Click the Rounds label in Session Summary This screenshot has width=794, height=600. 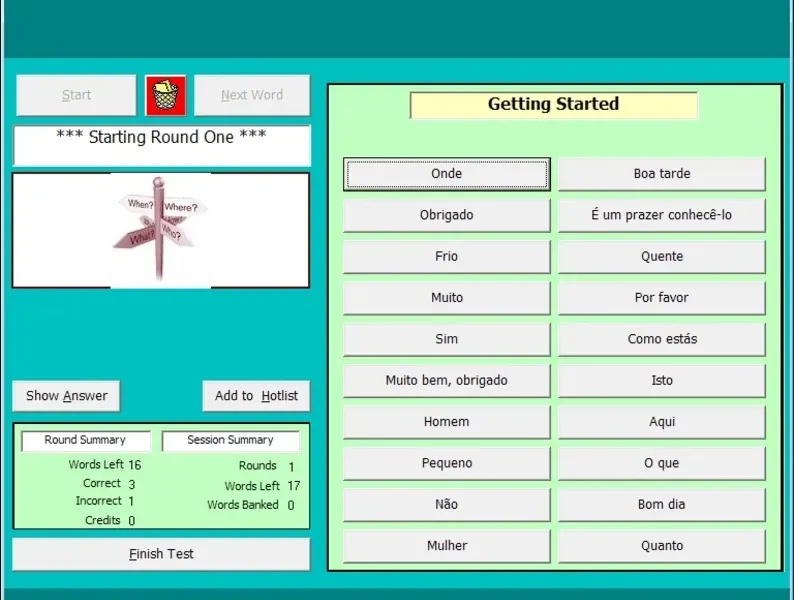(x=258, y=466)
